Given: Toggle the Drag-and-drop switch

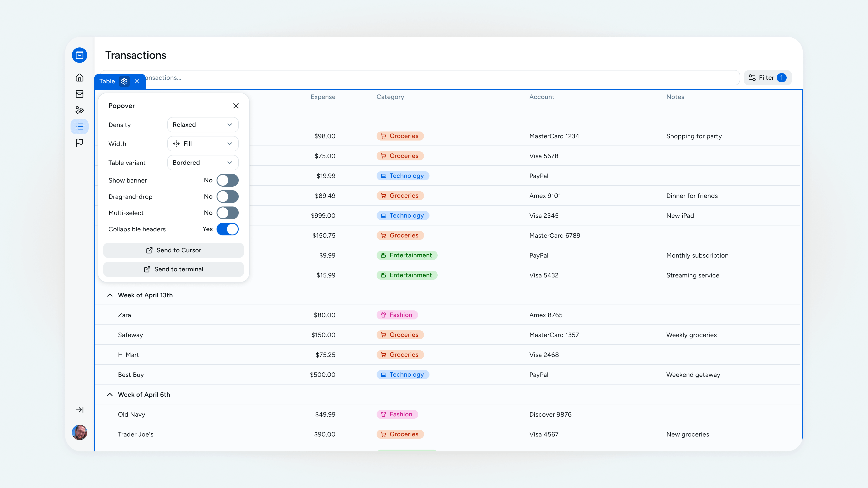Looking at the screenshot, I should (x=227, y=197).
